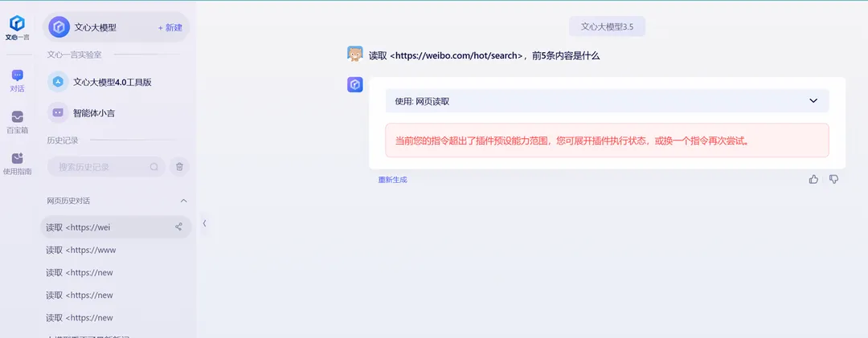Click the + 新建 new chat button
Image resolution: width=868 pixels, height=338 pixels.
(170, 27)
